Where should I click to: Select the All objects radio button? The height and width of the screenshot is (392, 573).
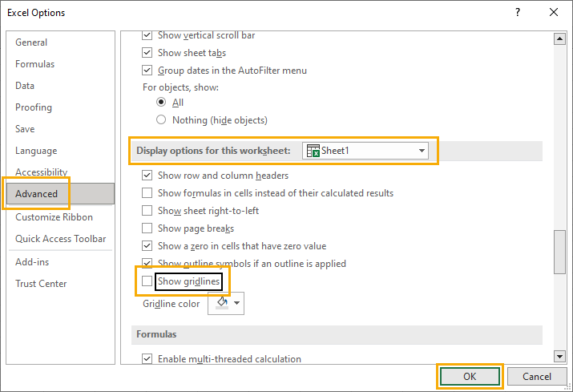pyautogui.click(x=161, y=102)
